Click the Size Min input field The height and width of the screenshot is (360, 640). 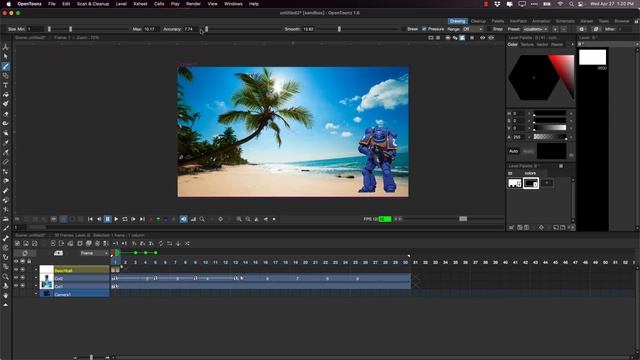pyautogui.click(x=36, y=29)
